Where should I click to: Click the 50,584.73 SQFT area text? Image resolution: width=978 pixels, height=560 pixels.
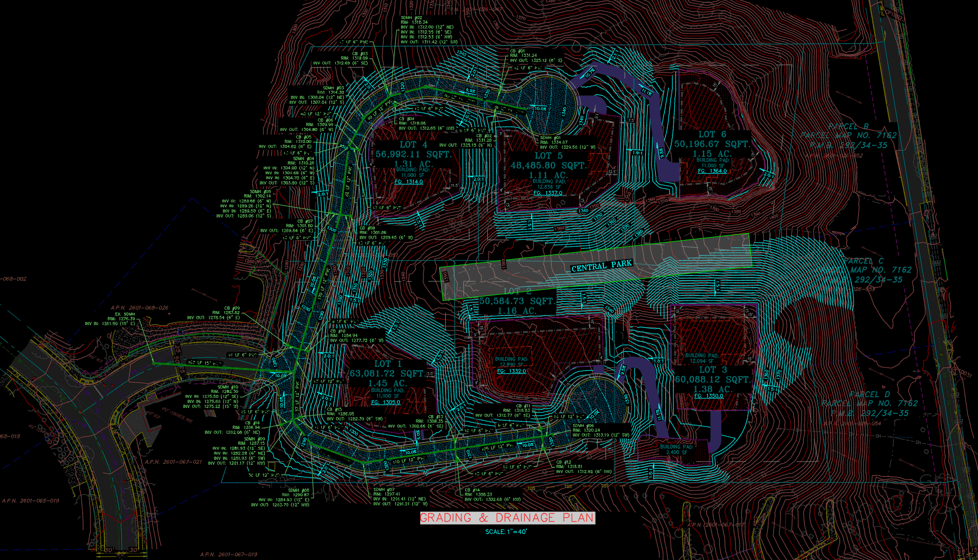pyautogui.click(x=516, y=301)
